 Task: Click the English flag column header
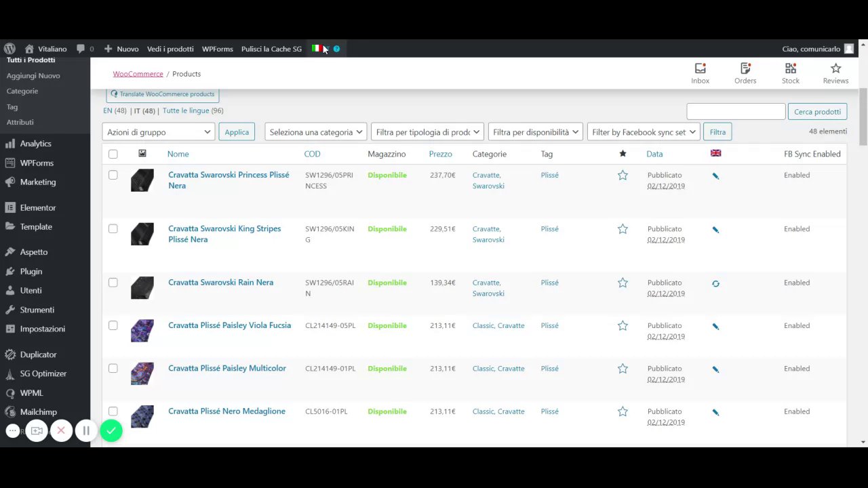click(x=715, y=153)
